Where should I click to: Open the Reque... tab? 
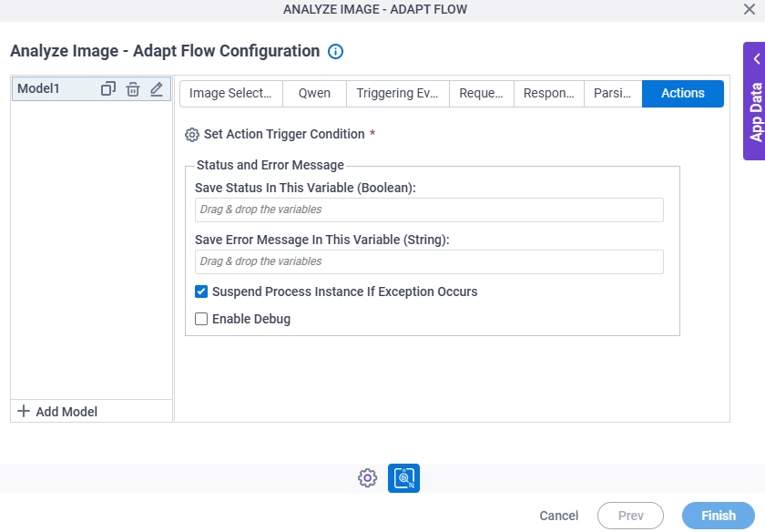click(x=481, y=93)
